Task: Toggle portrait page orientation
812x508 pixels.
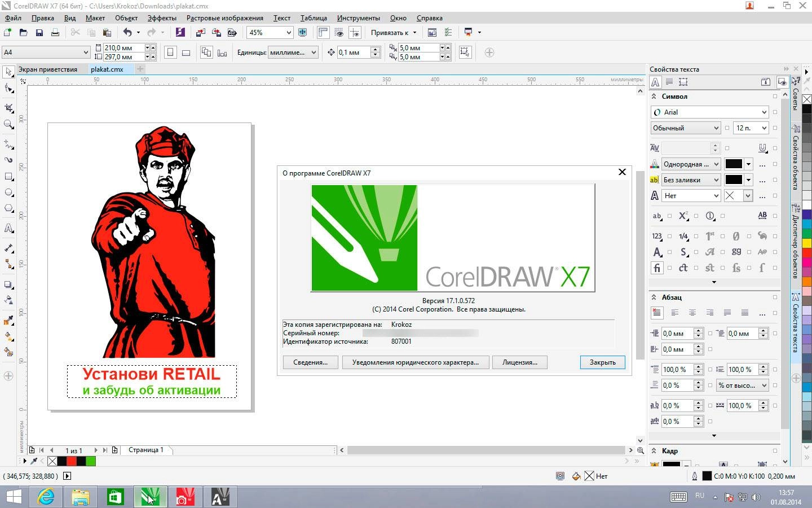Action: coord(170,52)
